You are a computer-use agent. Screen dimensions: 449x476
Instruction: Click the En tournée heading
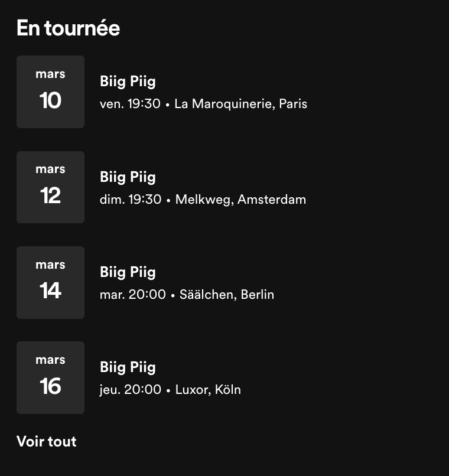pos(68,28)
